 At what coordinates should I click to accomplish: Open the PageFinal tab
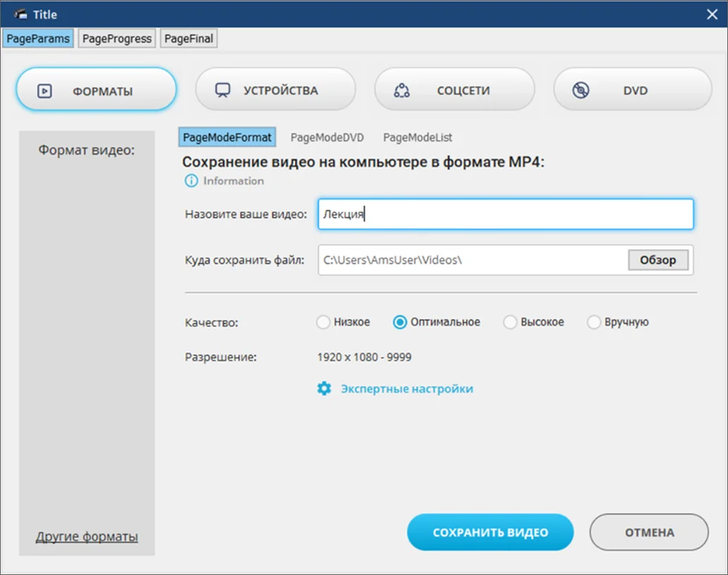(188, 39)
